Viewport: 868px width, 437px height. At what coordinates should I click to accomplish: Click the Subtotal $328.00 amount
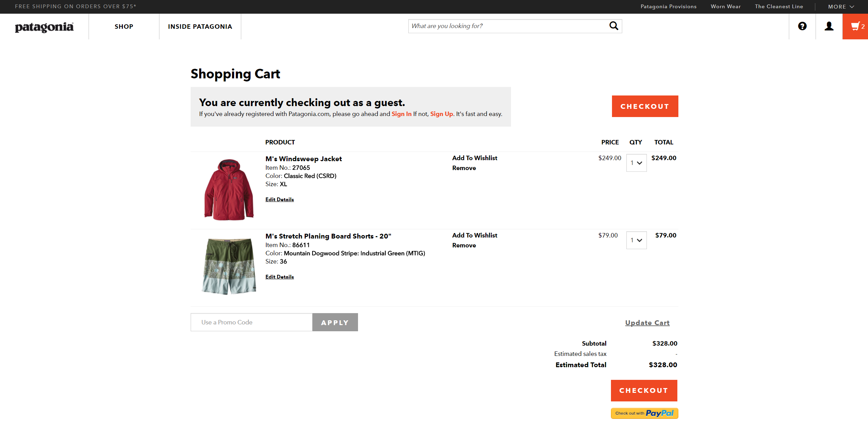[665, 344]
